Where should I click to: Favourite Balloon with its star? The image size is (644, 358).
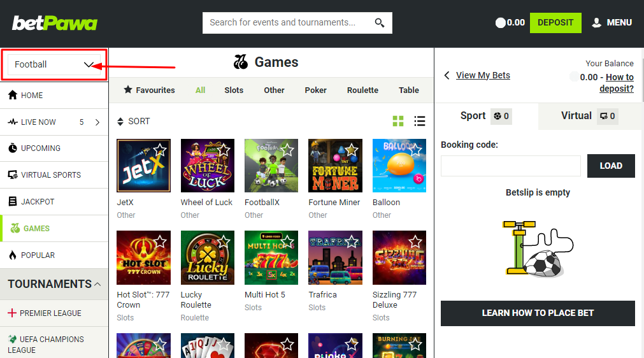click(x=415, y=150)
